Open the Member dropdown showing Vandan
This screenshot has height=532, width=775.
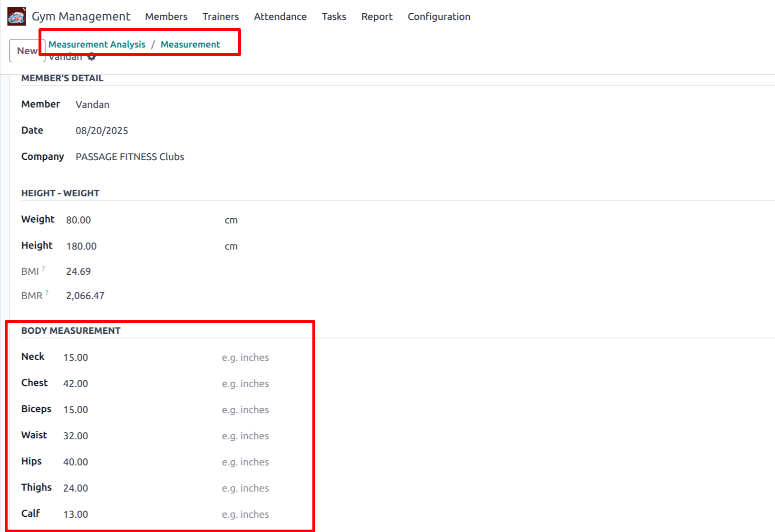[x=92, y=105]
